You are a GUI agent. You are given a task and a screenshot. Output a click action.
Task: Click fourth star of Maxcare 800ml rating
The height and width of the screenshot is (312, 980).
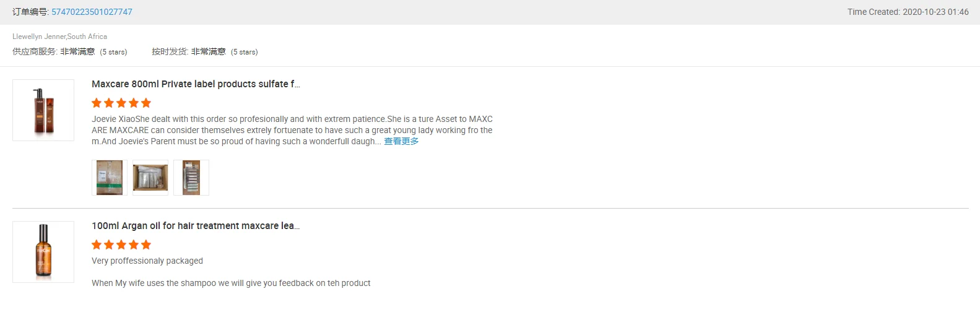[134, 103]
